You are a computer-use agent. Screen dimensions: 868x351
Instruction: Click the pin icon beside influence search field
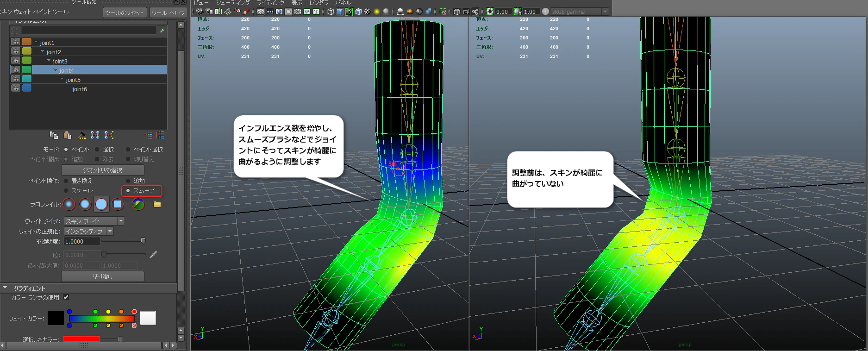coord(162,31)
